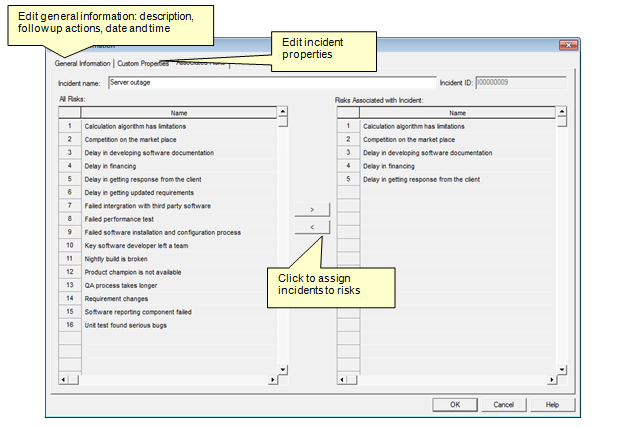Click down arrow of Associated Risks scrollbar
623x428 pixels.
(x=561, y=370)
